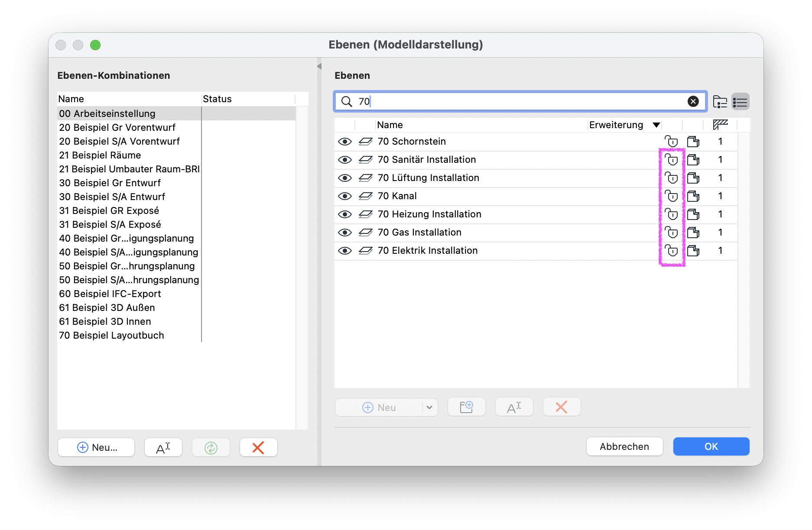Hide the 70 Elektrik Installation layer
This screenshot has width=812, height=530.
pyautogui.click(x=345, y=251)
